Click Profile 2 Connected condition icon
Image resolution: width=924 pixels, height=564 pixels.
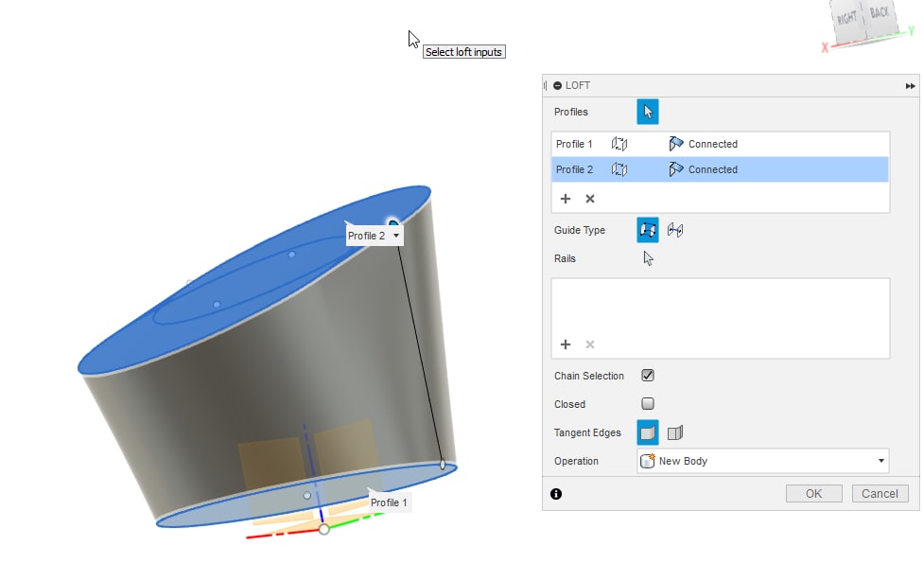pos(675,169)
